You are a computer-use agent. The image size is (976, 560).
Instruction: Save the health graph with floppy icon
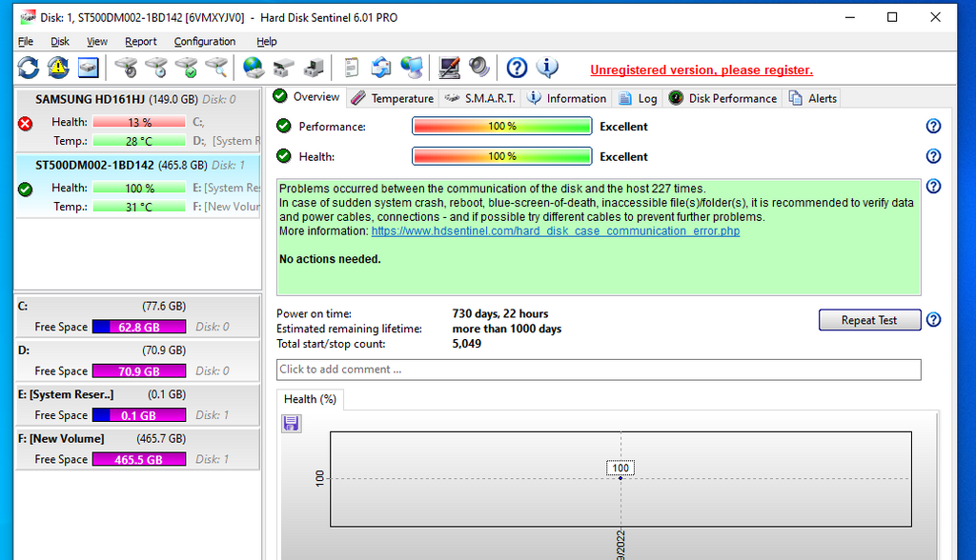point(292,423)
